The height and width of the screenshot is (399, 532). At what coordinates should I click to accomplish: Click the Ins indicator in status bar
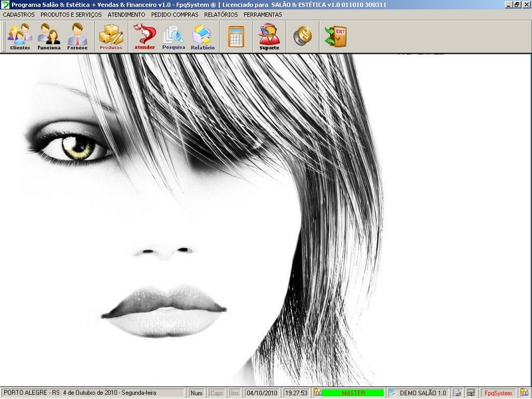click(x=235, y=393)
